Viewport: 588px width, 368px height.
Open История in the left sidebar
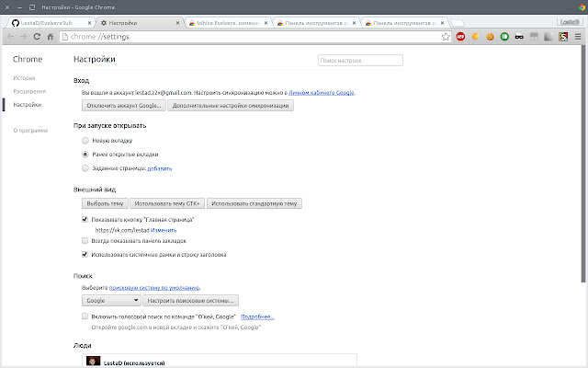24,78
